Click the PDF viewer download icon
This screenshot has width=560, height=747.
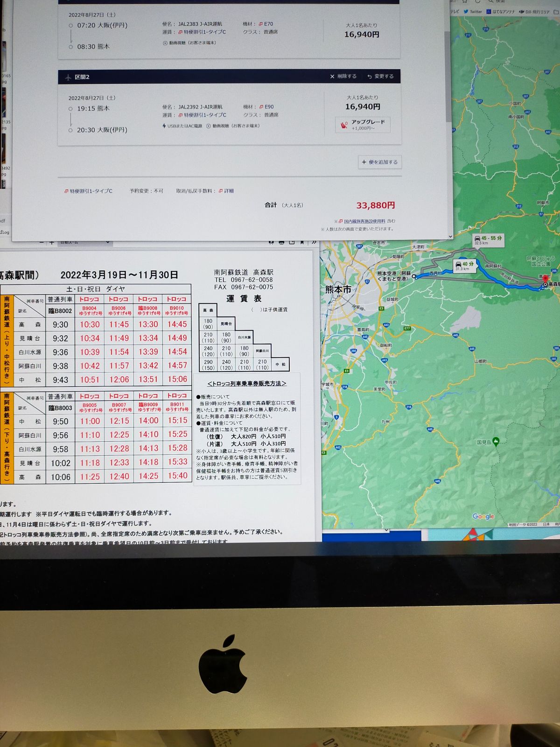(x=292, y=242)
